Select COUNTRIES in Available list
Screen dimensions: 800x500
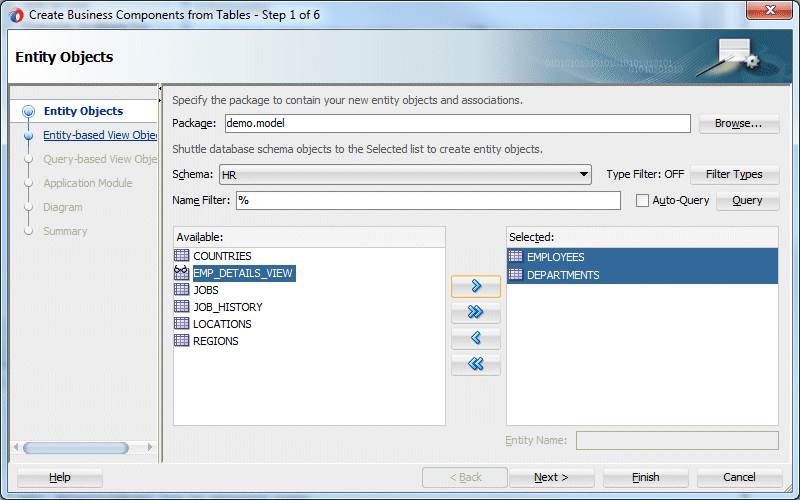tap(222, 256)
